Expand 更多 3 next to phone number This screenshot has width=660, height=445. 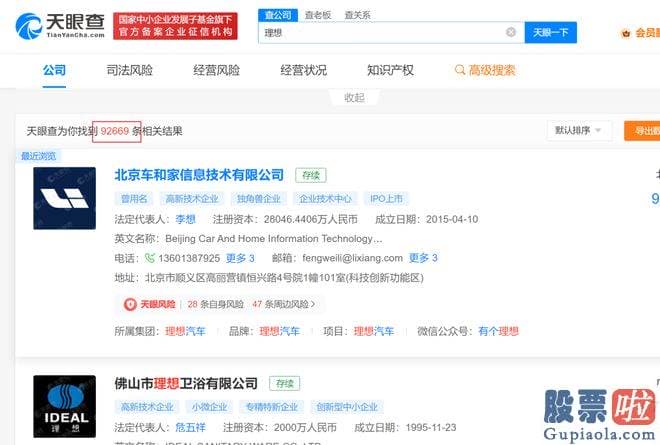[240, 258]
